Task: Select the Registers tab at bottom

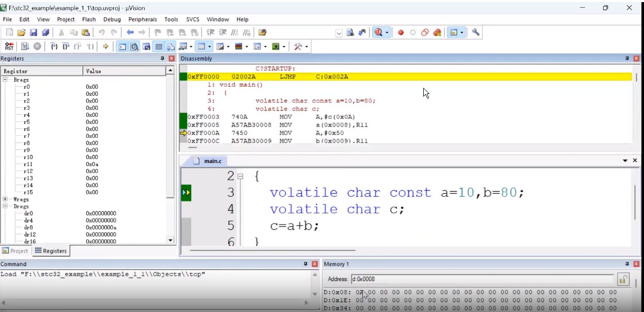Action: 51,251
